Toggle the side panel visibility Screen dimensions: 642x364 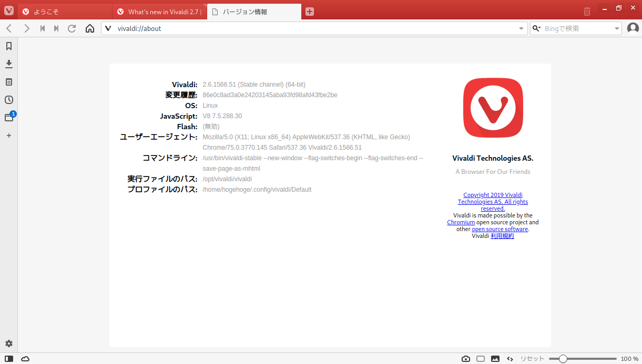point(9,359)
